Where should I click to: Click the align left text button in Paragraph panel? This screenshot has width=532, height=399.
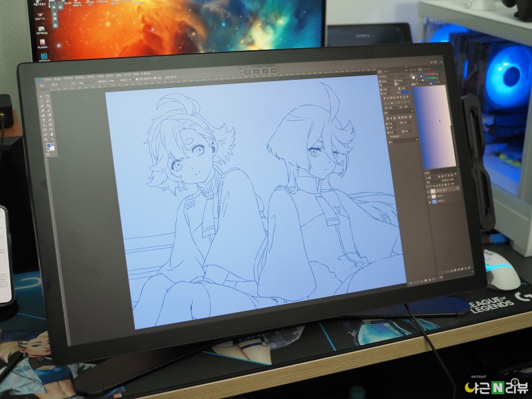pos(387,118)
